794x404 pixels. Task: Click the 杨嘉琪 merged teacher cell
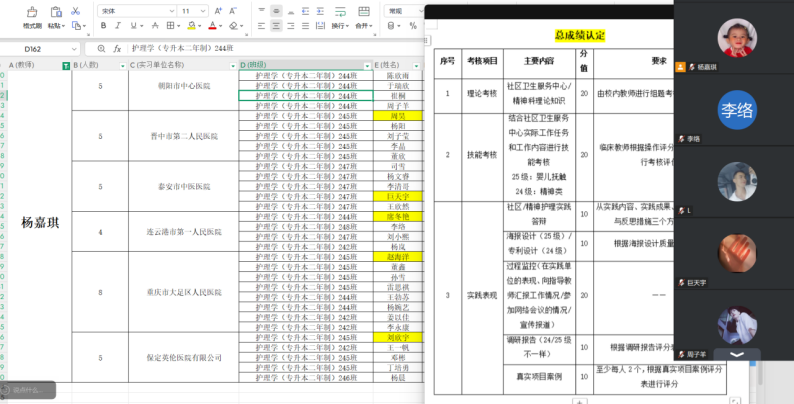40,223
